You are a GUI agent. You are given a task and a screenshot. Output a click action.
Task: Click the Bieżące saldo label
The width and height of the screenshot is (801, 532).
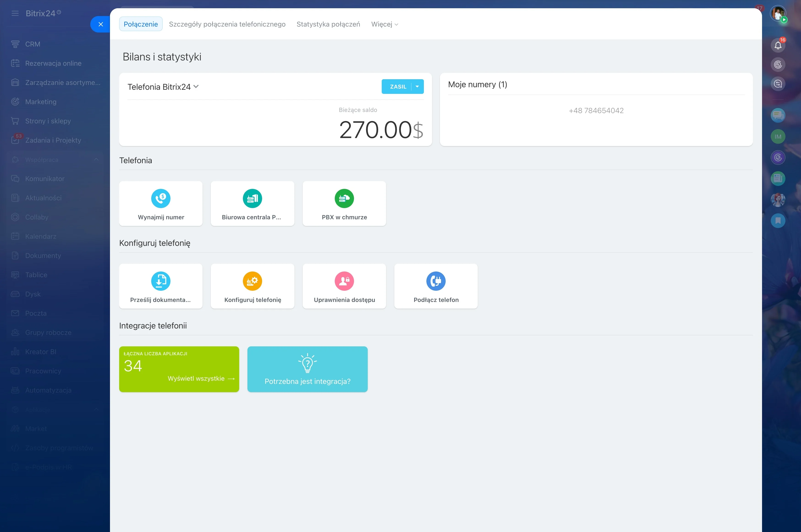(358, 110)
